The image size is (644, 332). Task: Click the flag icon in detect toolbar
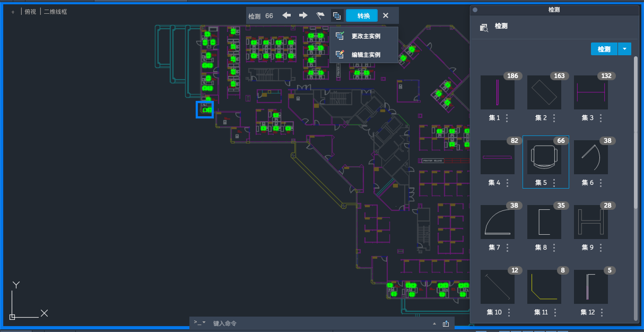tap(320, 15)
